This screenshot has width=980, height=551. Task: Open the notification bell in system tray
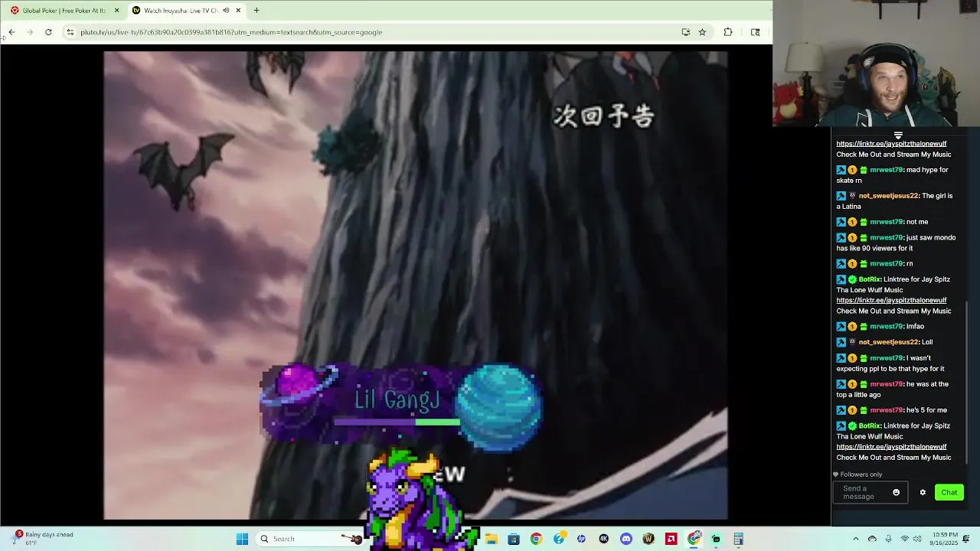pyautogui.click(x=968, y=539)
